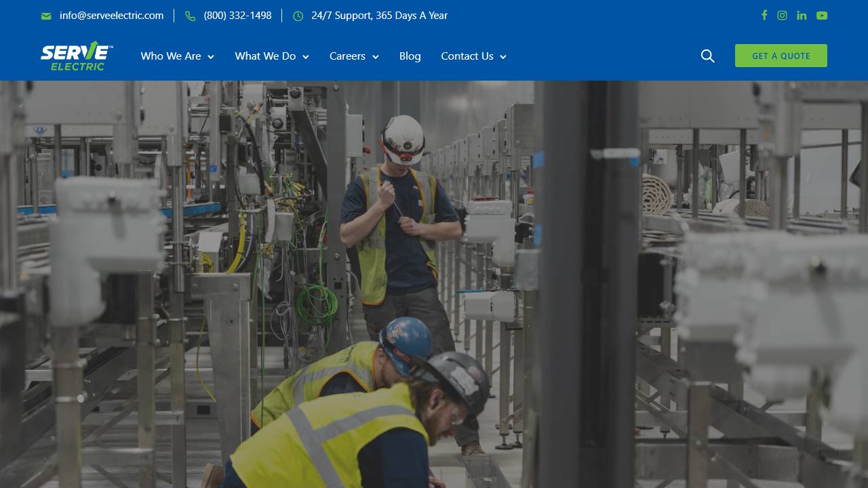Expand the Who We Are chevron

pos(211,57)
